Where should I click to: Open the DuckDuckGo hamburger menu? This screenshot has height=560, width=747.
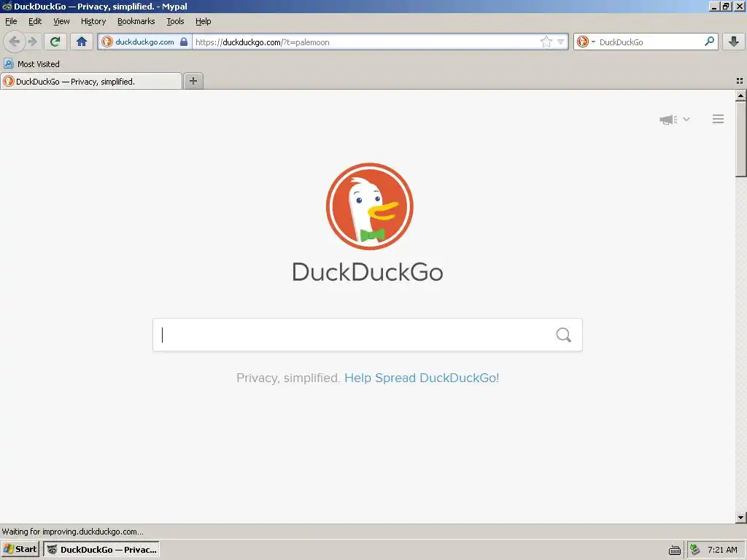pos(718,119)
